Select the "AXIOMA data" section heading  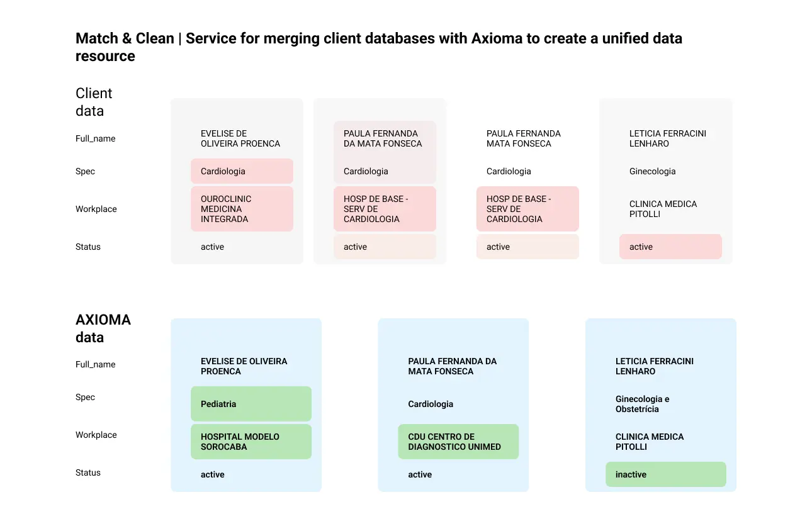click(103, 328)
